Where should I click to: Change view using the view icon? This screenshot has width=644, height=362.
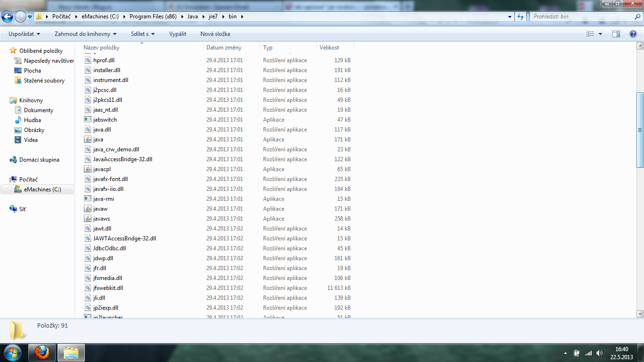(590, 34)
